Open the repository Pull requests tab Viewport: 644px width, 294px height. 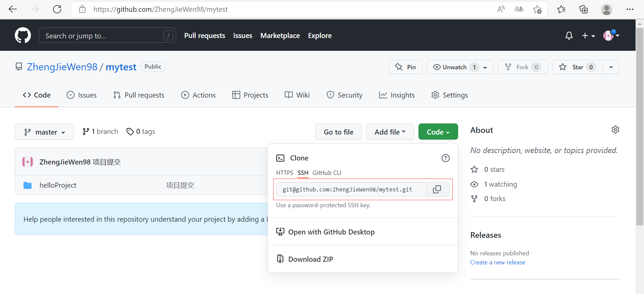tap(139, 95)
